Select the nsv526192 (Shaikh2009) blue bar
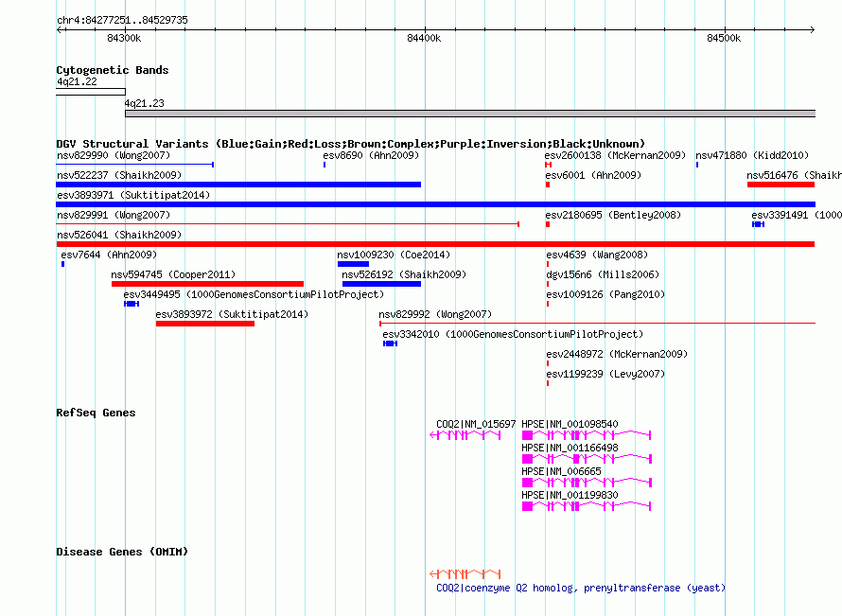 382,284
